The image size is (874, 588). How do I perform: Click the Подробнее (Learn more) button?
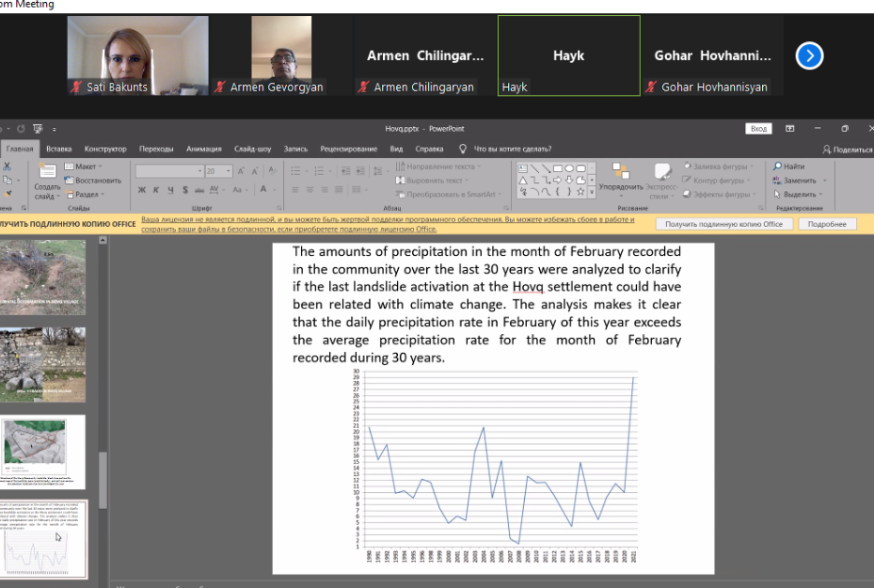[x=828, y=224]
